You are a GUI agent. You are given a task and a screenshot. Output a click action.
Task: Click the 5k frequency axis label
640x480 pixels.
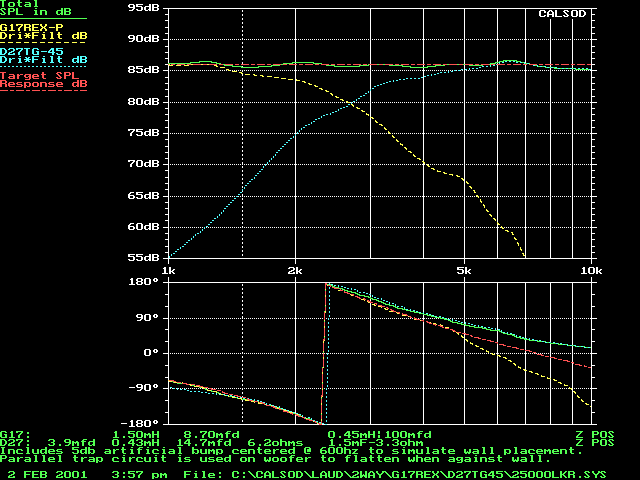click(463, 271)
